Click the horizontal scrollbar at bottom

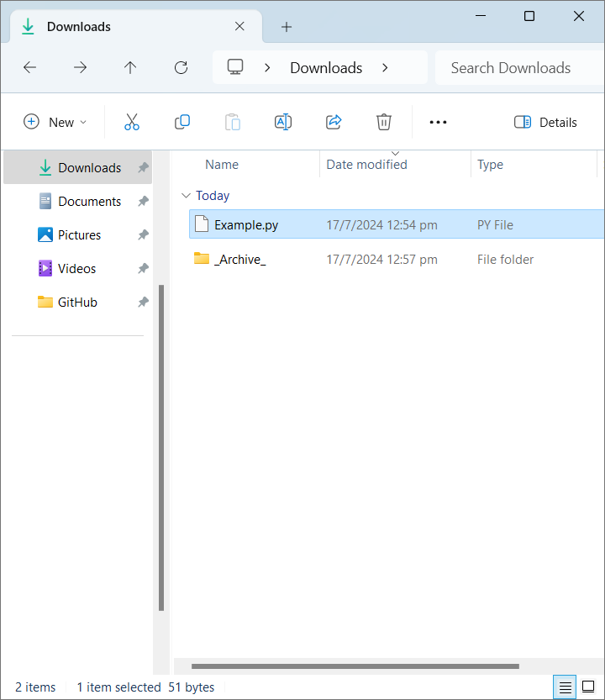[x=355, y=666]
